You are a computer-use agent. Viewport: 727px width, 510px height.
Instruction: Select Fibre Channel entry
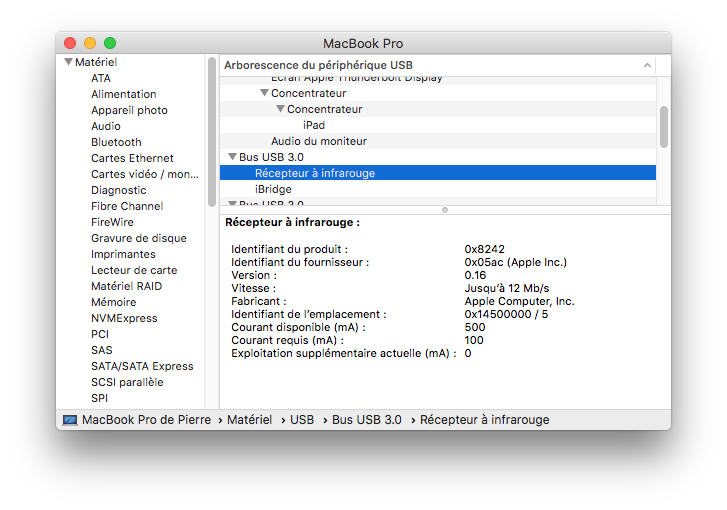[x=127, y=206]
